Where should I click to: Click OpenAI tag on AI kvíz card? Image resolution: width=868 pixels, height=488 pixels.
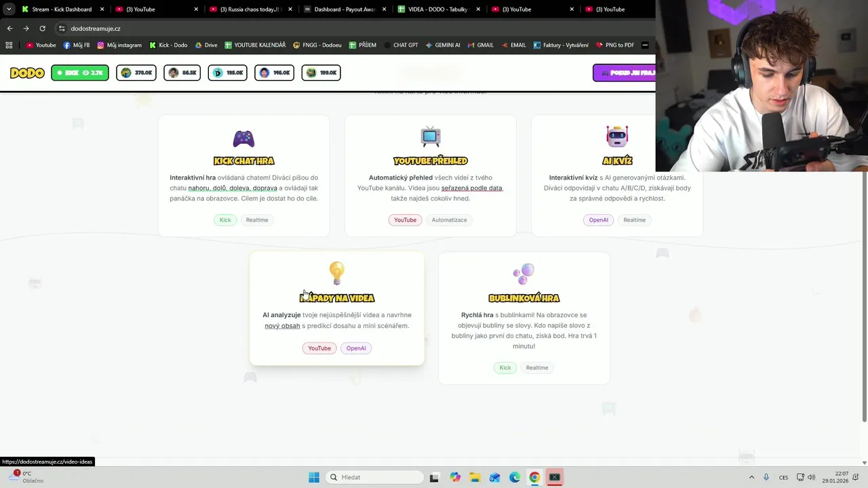click(599, 220)
